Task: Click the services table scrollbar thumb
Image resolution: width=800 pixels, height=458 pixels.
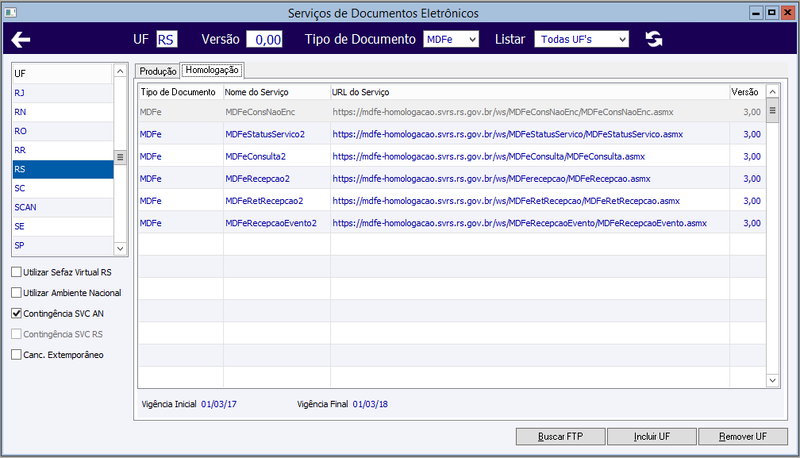Action: [772, 111]
